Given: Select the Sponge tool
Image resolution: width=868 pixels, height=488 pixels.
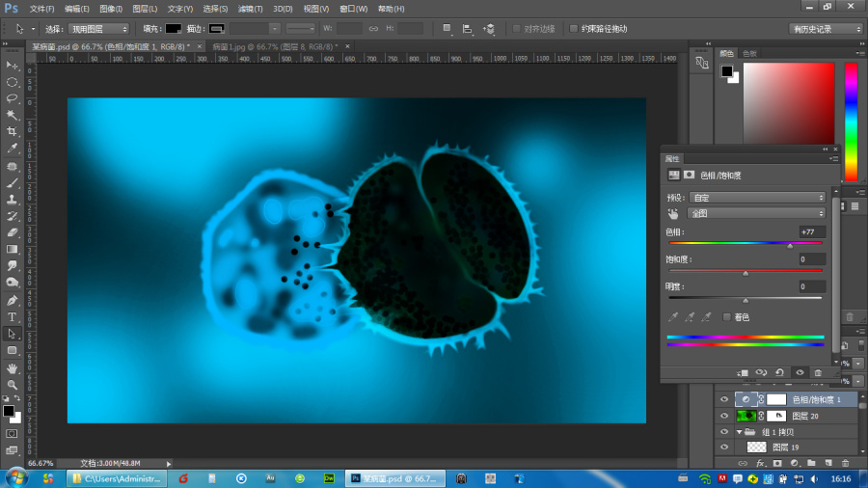Looking at the screenshot, I should pos(12,283).
